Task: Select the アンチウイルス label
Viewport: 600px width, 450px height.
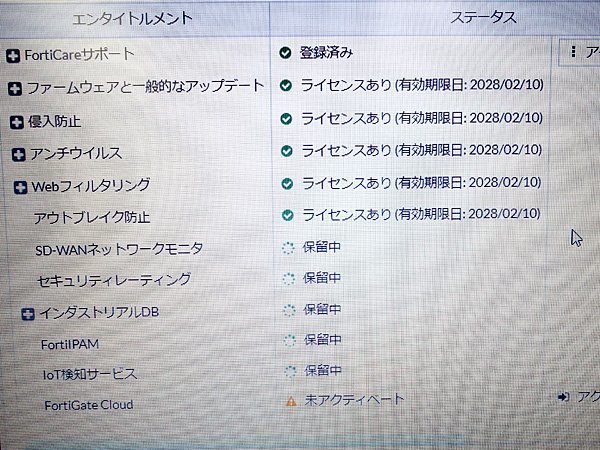Action: (76, 154)
